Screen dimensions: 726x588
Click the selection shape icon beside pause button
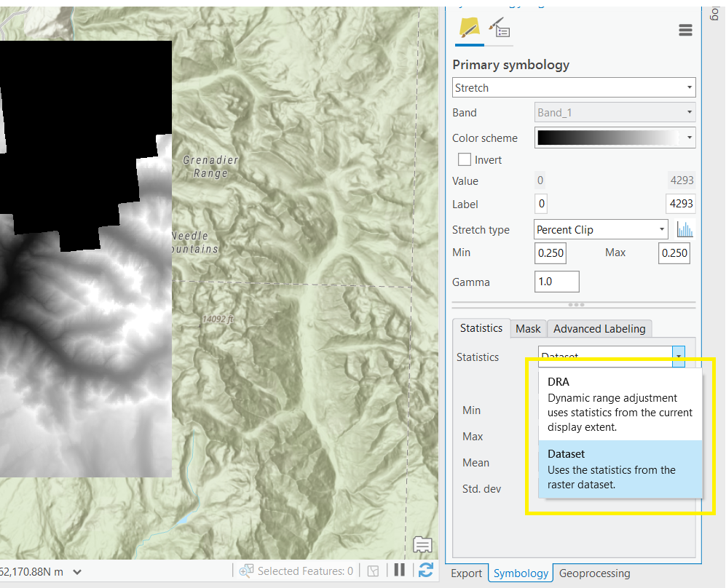[374, 571]
